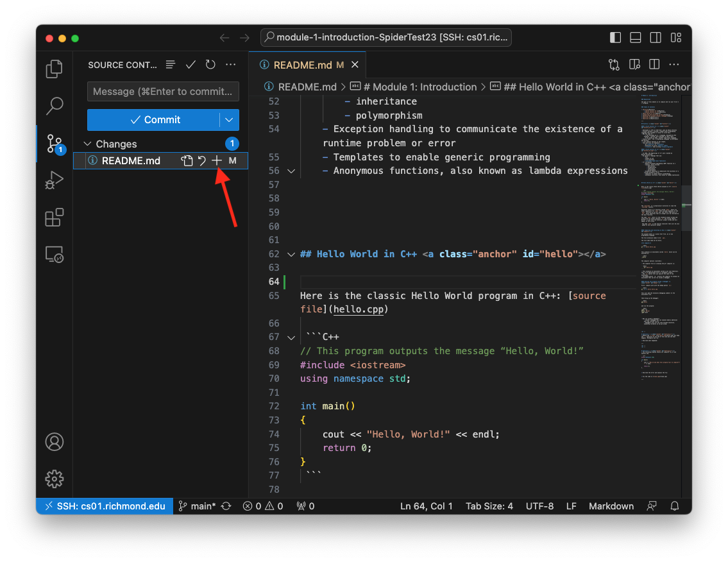Synchronize changes in status bar
The width and height of the screenshot is (728, 562).
tap(226, 506)
